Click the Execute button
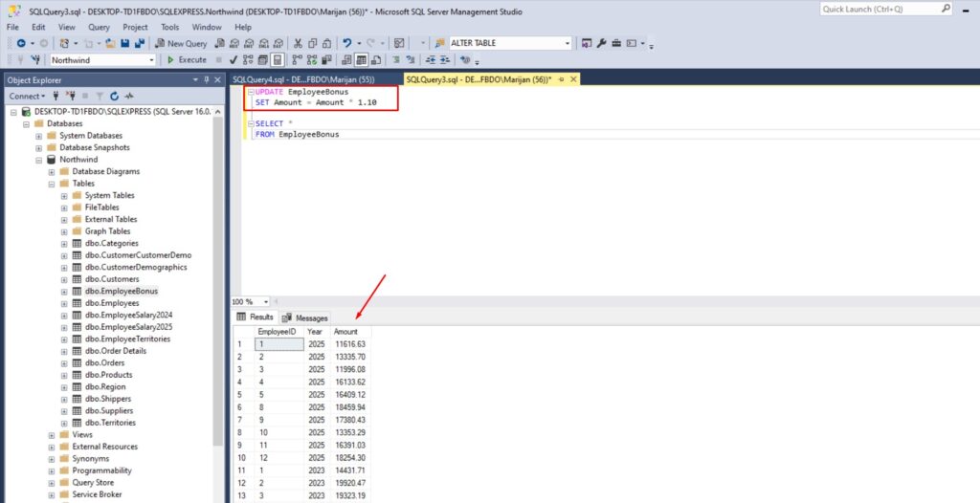Screen dimensions: 980x503 (x=187, y=60)
